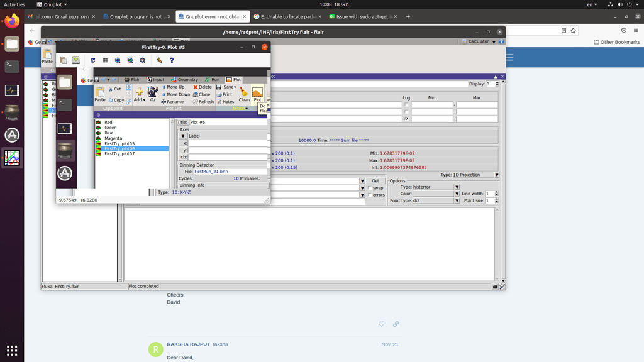Click the Gnuplot replot arrows icon
The image size is (644, 362).
[93, 60]
